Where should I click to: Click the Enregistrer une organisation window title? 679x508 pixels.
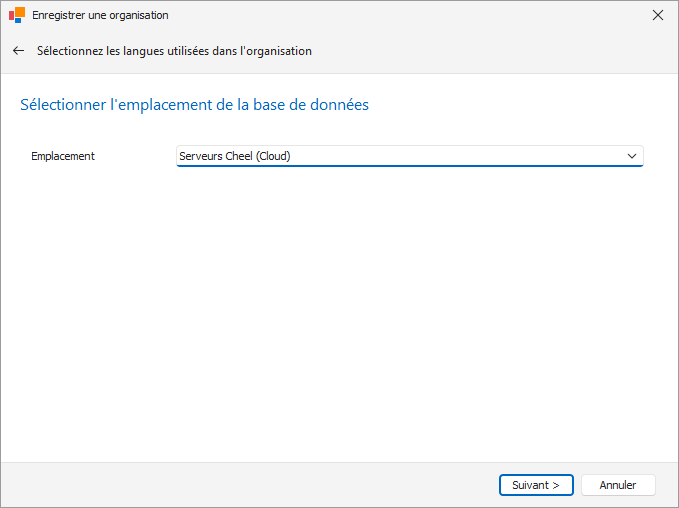tap(100, 15)
